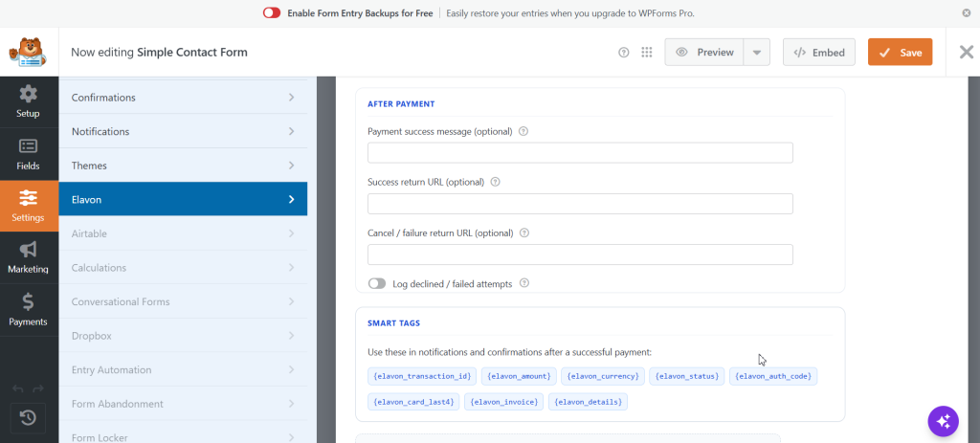Close the form builder with X
The width and height of the screenshot is (980, 443).
tap(967, 52)
